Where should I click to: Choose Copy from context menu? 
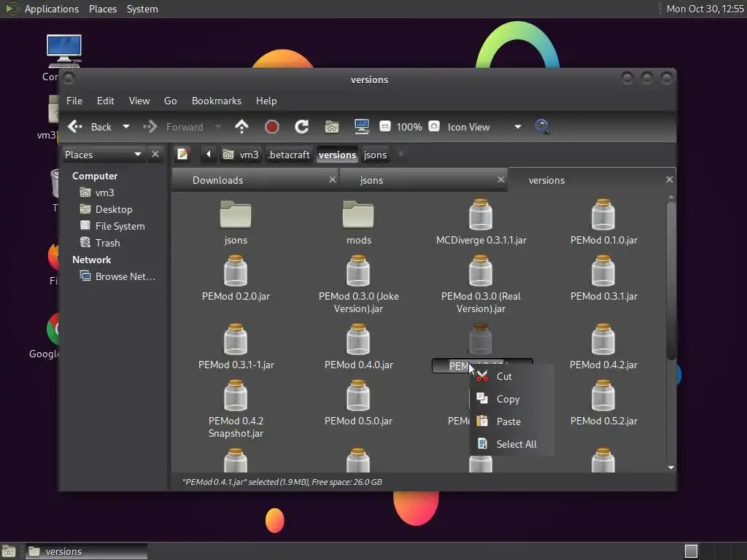coord(512,399)
